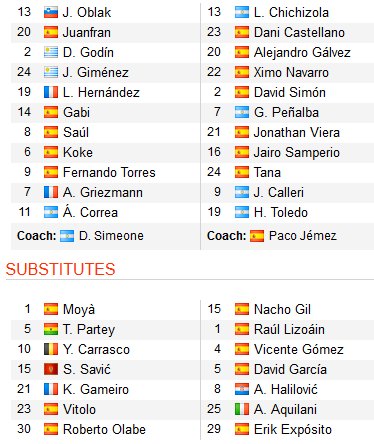Click the Montenegro flag beside S. Savić
The image size is (374, 444).
[51, 369]
